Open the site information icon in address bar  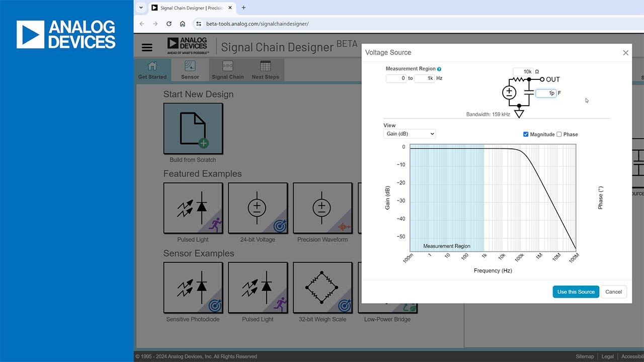pos(199,24)
